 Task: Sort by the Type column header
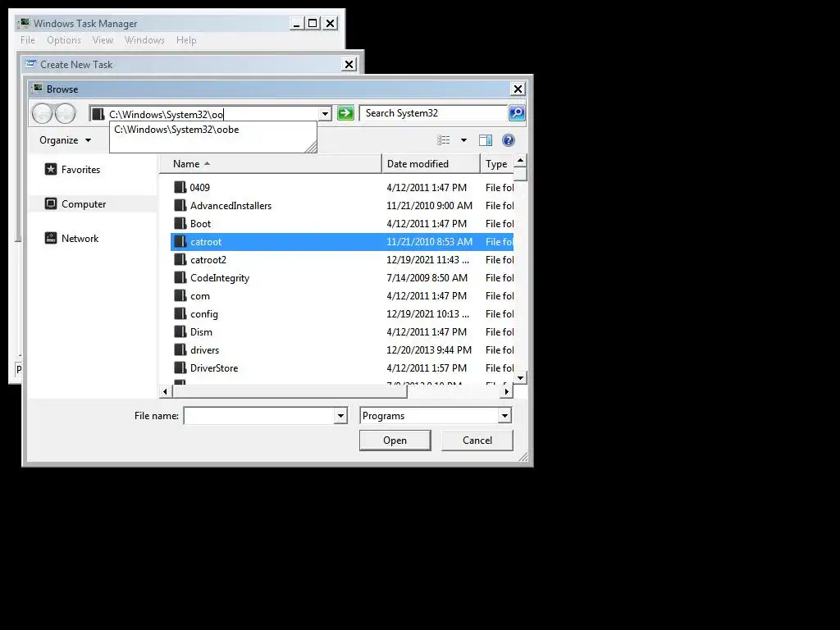coord(496,164)
